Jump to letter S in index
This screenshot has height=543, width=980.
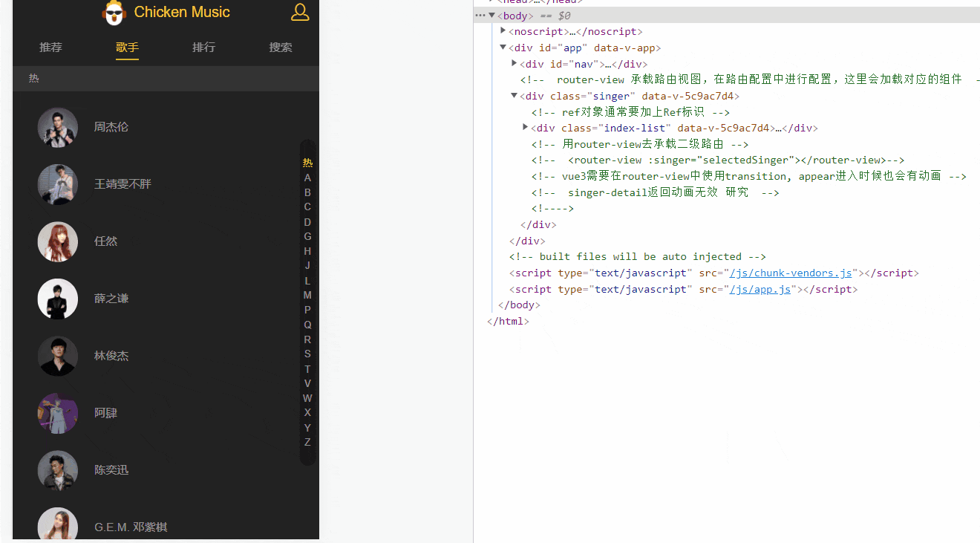pos(307,354)
